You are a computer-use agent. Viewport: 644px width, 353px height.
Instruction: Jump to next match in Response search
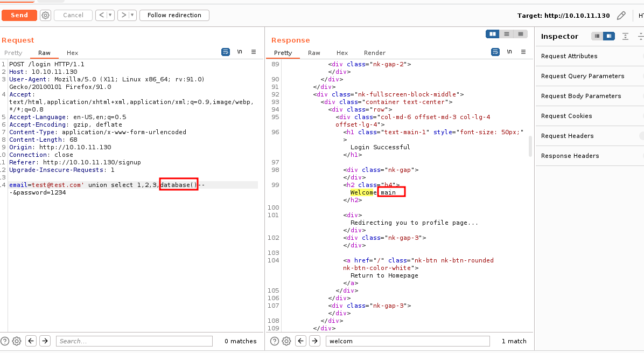(314, 341)
